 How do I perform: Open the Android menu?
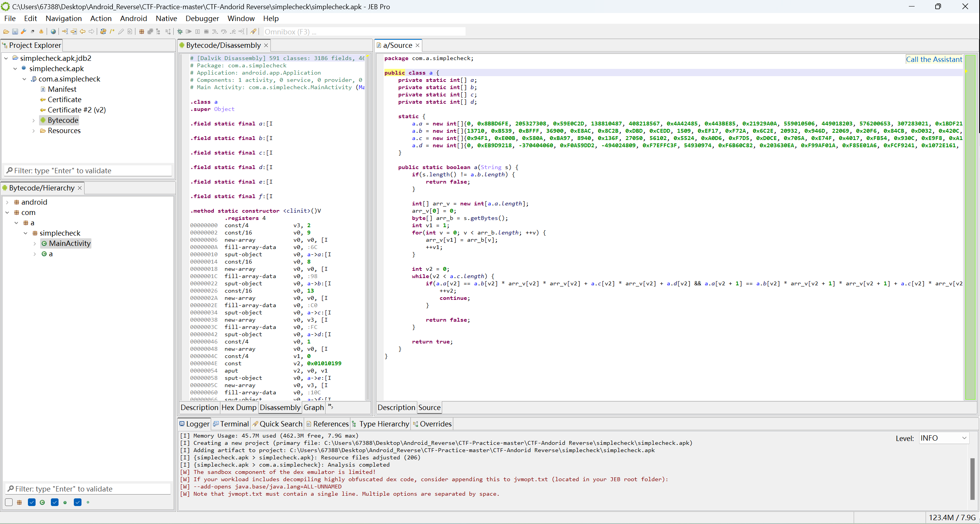[x=133, y=18]
